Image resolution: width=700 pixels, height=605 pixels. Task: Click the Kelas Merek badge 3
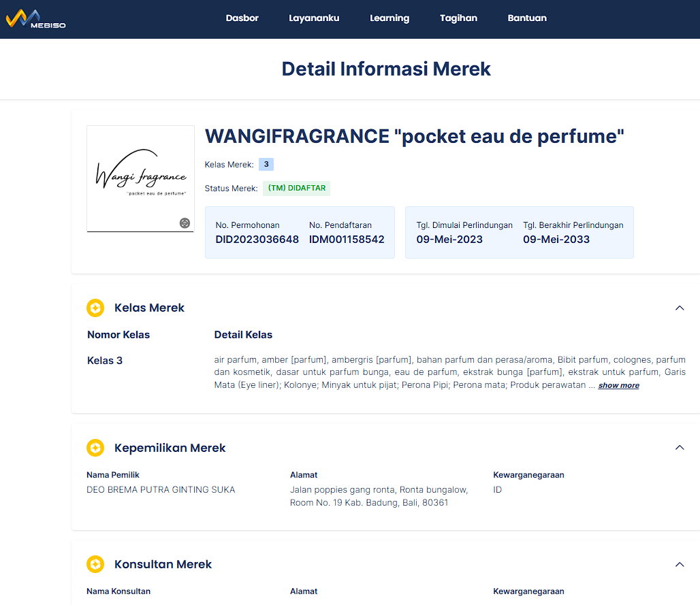pyautogui.click(x=266, y=164)
